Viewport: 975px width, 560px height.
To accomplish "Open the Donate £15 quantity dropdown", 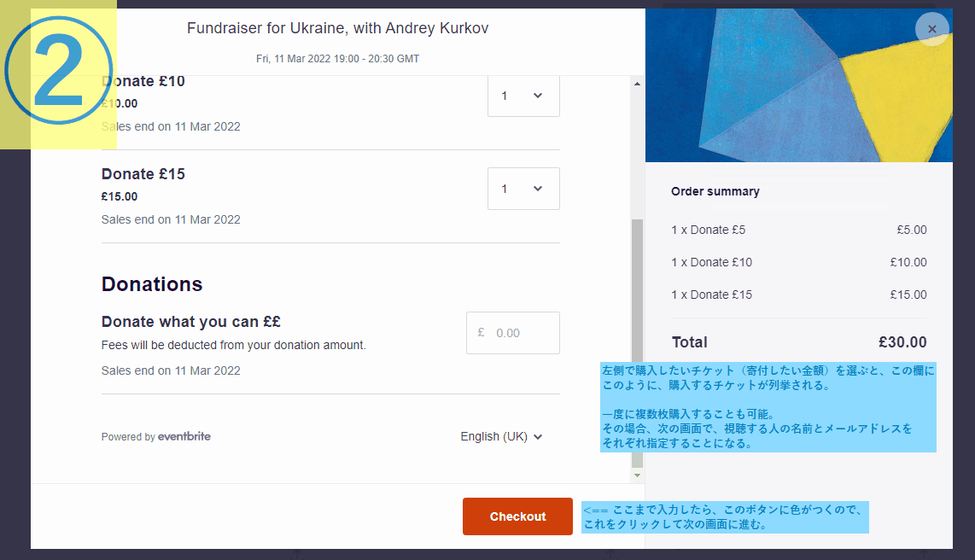I will tap(523, 189).
